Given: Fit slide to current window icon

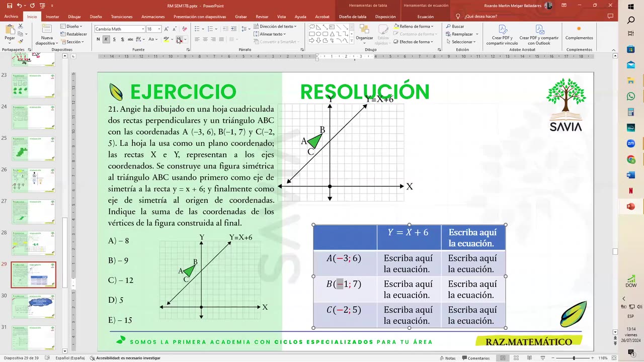Looking at the screenshot, I should (613, 358).
